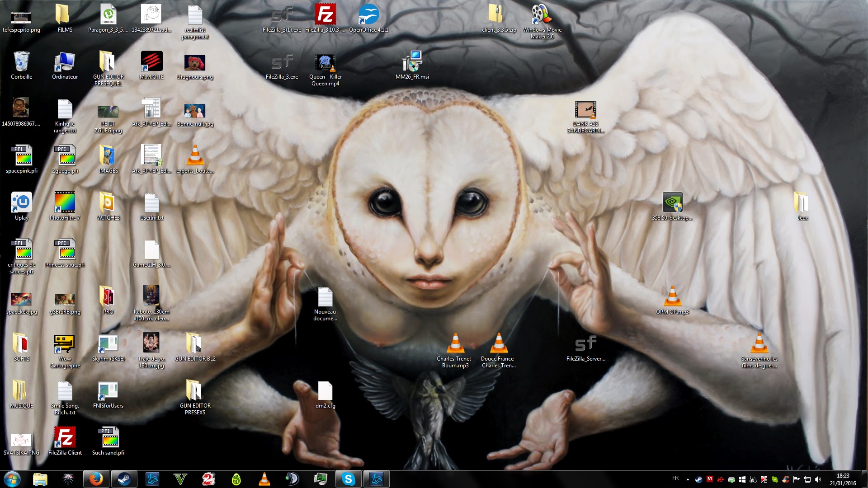Select the Kabuto, 130cm painting image file
The image size is (868, 488).
[x=151, y=304]
